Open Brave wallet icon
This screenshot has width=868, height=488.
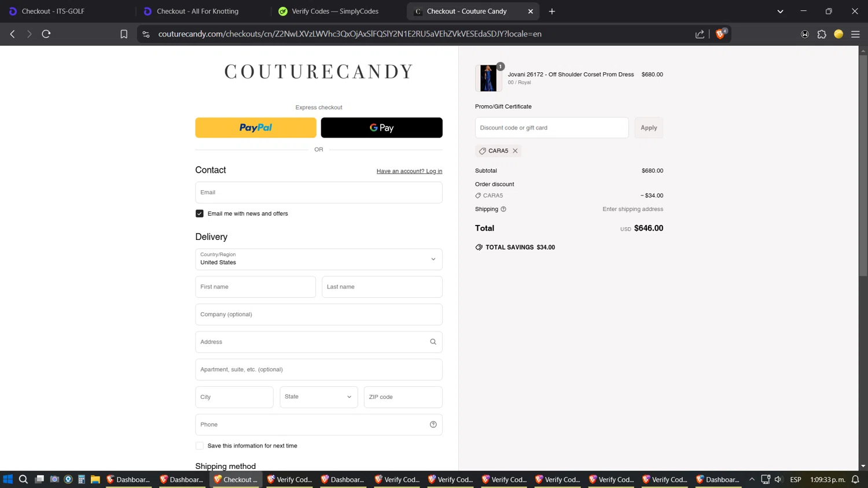tap(805, 34)
